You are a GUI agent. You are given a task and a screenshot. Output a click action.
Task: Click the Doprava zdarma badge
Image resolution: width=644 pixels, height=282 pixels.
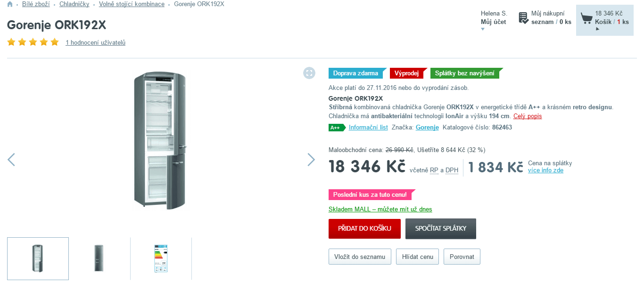coord(357,73)
